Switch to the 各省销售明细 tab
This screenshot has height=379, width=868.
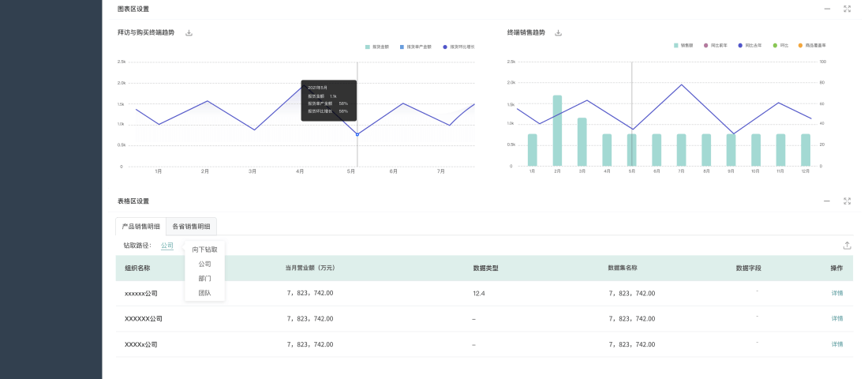192,226
